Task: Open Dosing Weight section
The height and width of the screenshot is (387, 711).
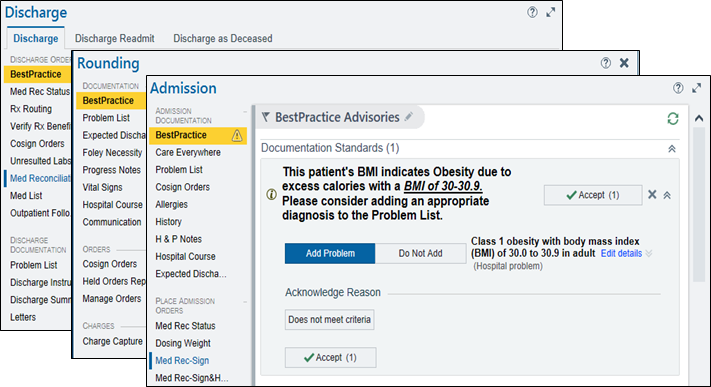Action: (x=183, y=343)
